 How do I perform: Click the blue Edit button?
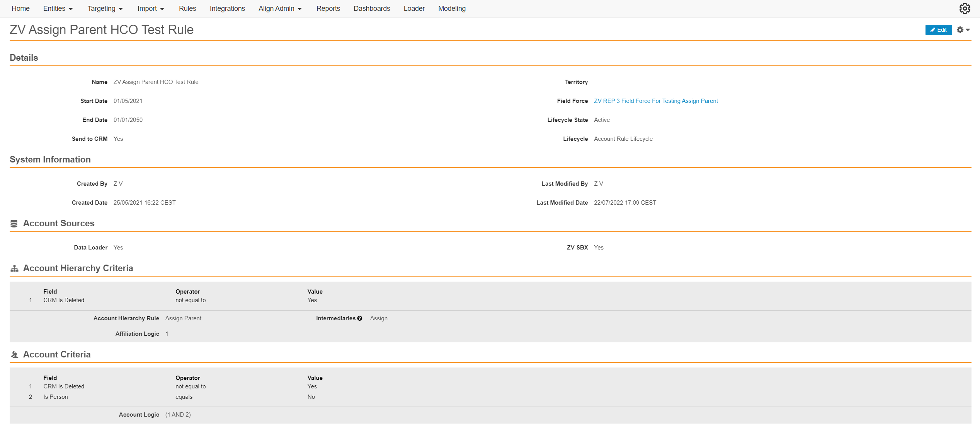938,30
